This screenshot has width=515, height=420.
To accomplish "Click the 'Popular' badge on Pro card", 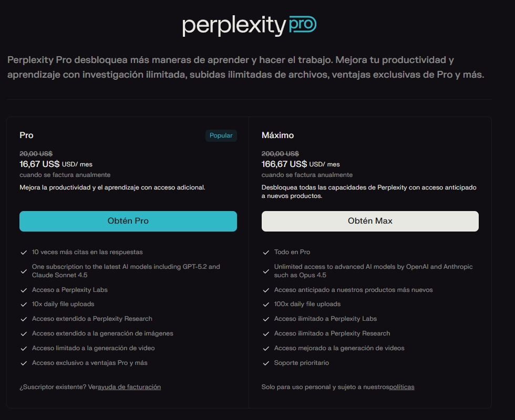I will click(x=221, y=135).
